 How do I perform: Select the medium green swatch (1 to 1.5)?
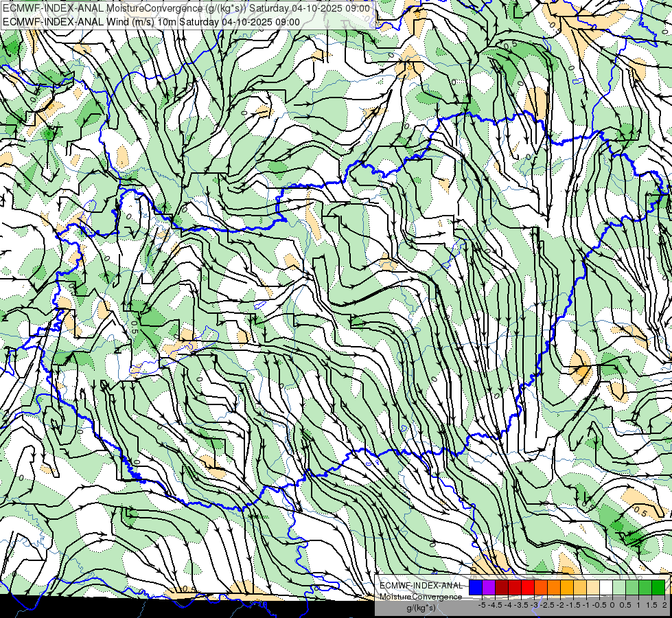click(x=645, y=588)
